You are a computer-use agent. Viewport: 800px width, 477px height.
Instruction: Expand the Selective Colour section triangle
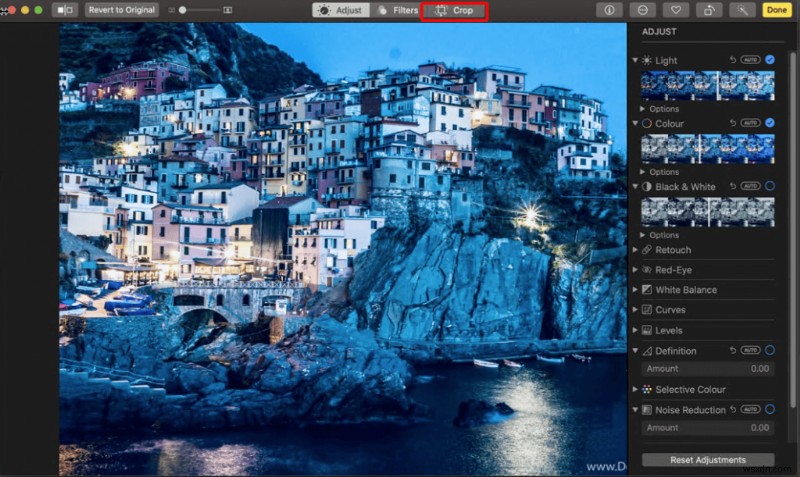[x=635, y=389]
